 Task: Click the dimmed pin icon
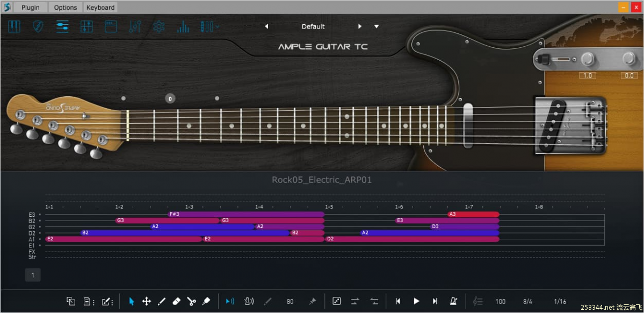312,302
